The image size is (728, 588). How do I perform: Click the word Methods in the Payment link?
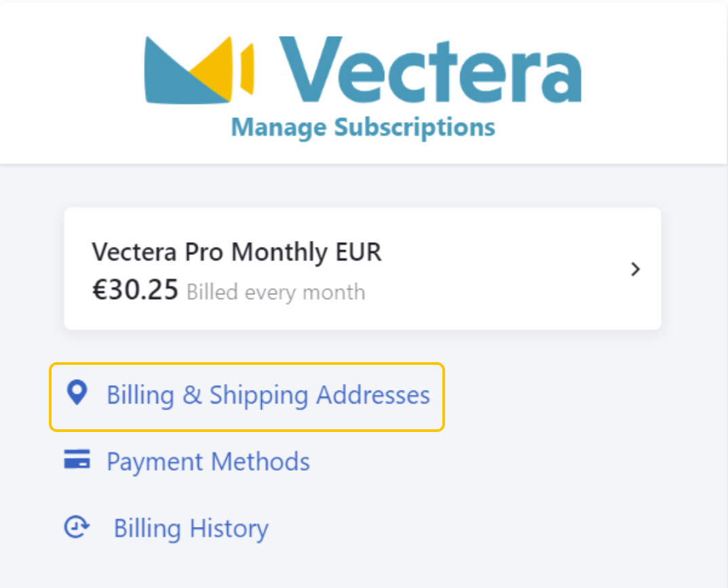261,461
